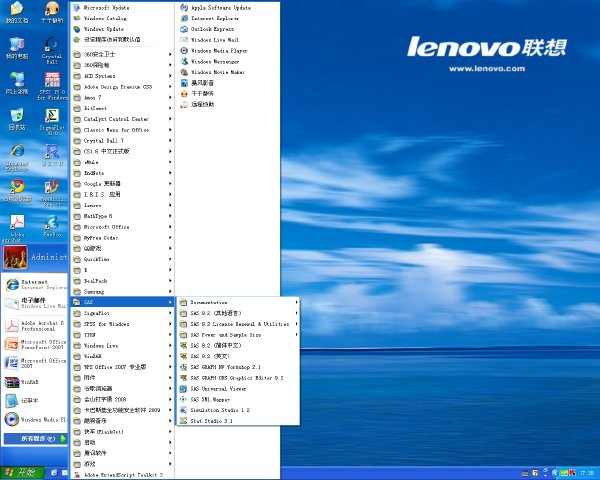The width and height of the screenshot is (600, 480).
Task: Open the SPSS for Windows folder
Action: tap(122, 324)
